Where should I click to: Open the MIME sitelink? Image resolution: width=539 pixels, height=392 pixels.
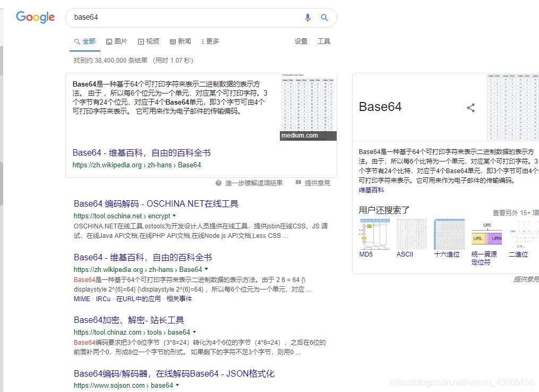click(x=82, y=299)
